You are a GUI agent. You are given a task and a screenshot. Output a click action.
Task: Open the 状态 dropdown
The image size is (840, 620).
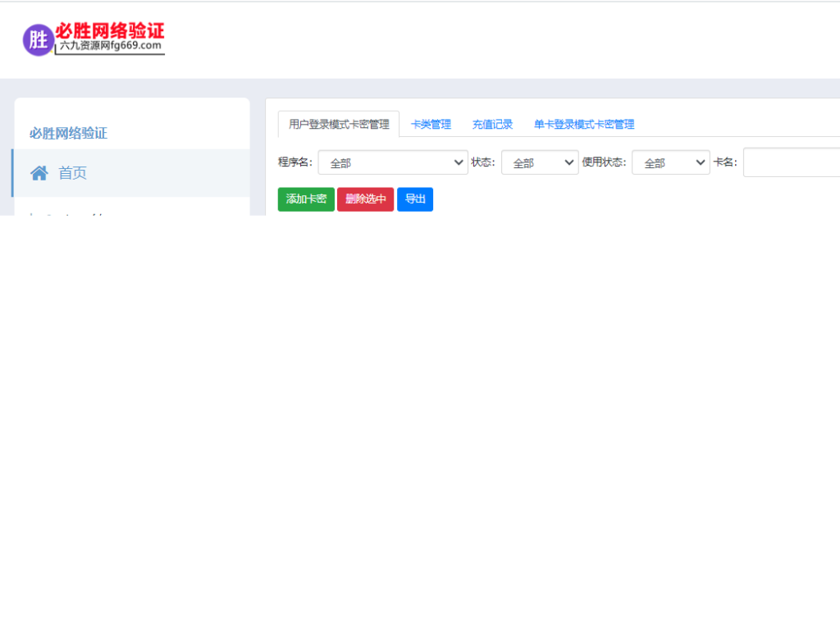click(539, 162)
